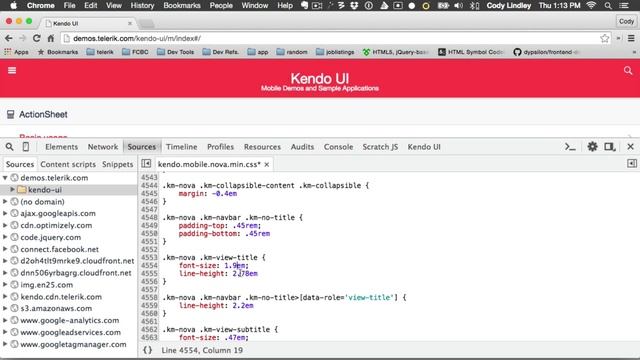The width and height of the screenshot is (640, 360).
Task: Expand s3.amazonaws.com node
Action: pyautogui.click(x=5, y=308)
